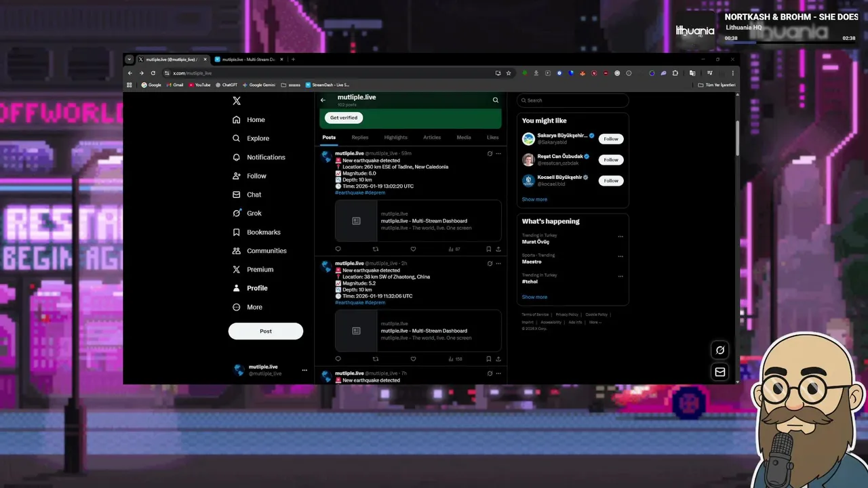This screenshot has width=868, height=488.
Task: Seek the Lithuania HQ music progress bar
Action: [790, 43]
